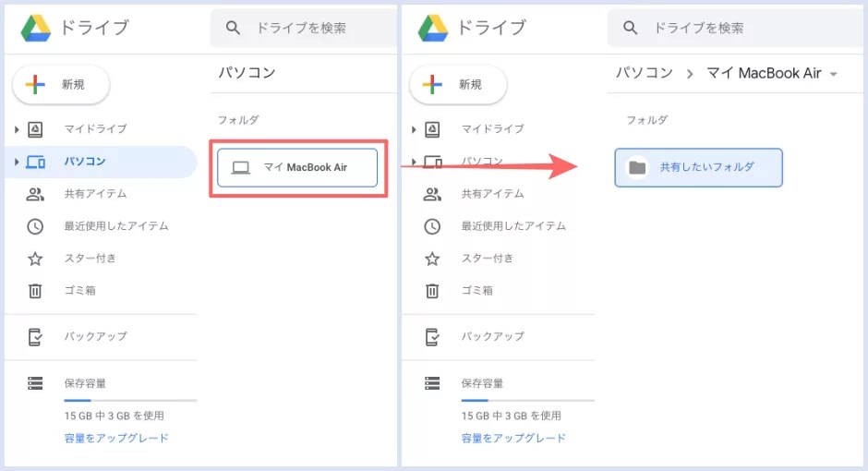Click 15 GB 中 3 GB を使用 text left panel
868x471 pixels.
(114, 415)
